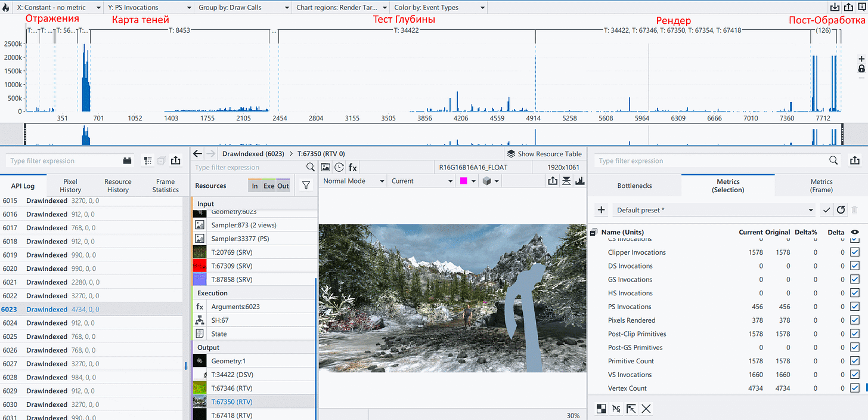Open Y axis PS Invocations dropdown
Image resolution: width=868 pixels, height=420 pixels.
click(148, 8)
